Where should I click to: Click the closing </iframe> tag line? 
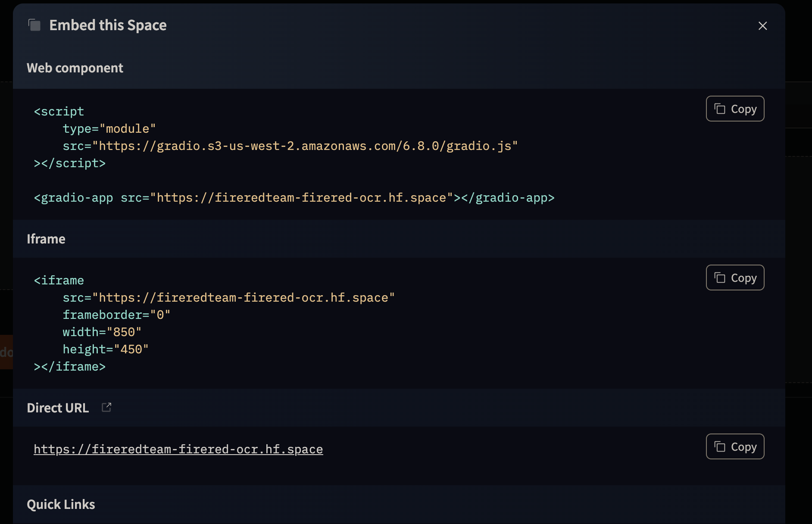(x=69, y=367)
